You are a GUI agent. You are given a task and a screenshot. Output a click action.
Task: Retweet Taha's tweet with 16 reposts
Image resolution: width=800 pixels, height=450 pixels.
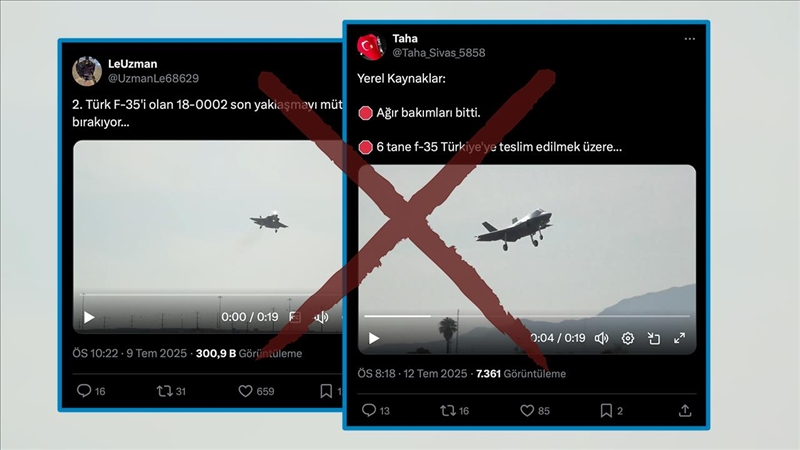[x=447, y=411]
